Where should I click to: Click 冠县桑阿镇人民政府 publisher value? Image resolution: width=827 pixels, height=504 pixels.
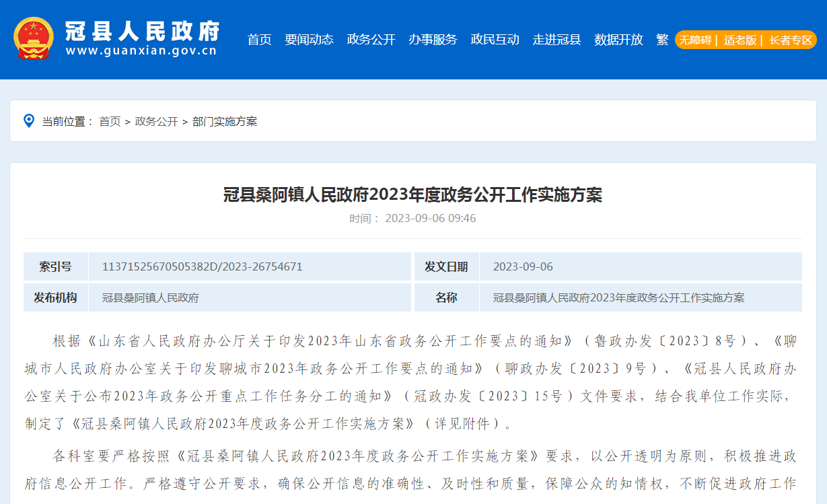coord(151,297)
